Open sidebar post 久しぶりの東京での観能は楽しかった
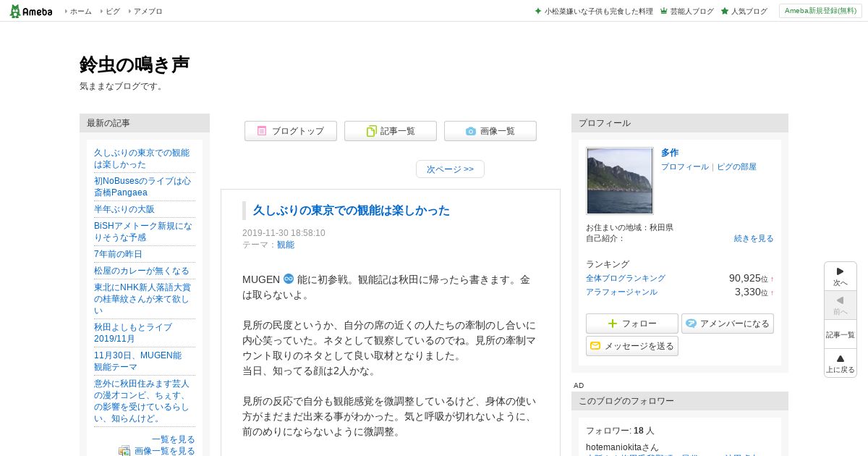868x456 pixels. pyautogui.click(x=142, y=159)
